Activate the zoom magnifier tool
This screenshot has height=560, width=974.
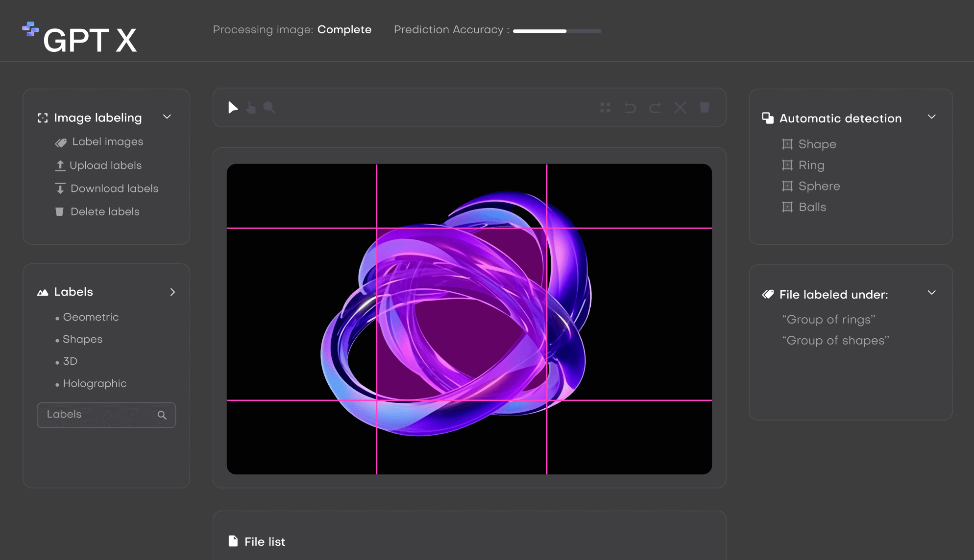coord(269,108)
